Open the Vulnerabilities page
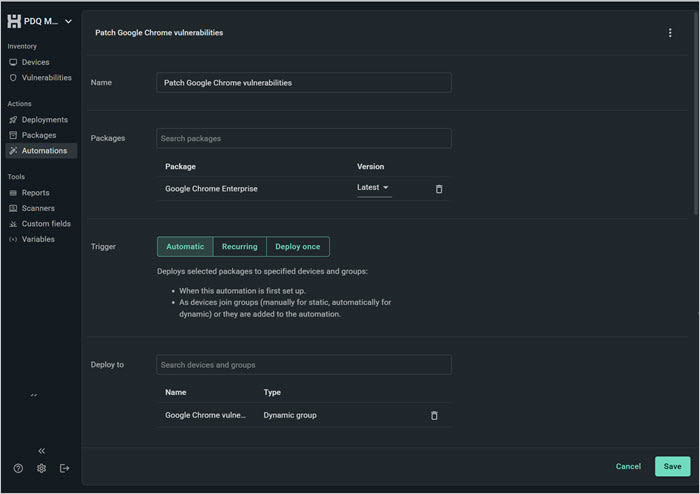The width and height of the screenshot is (700, 494). (x=46, y=78)
